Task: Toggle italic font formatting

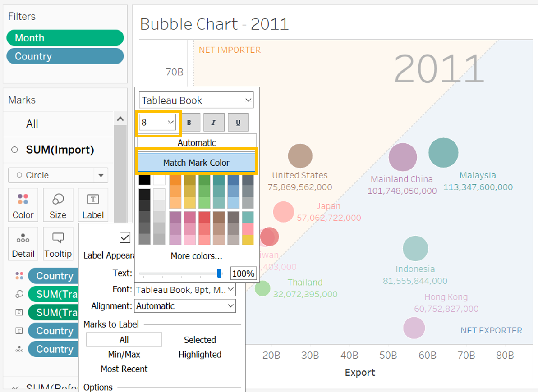Action: pyautogui.click(x=213, y=123)
